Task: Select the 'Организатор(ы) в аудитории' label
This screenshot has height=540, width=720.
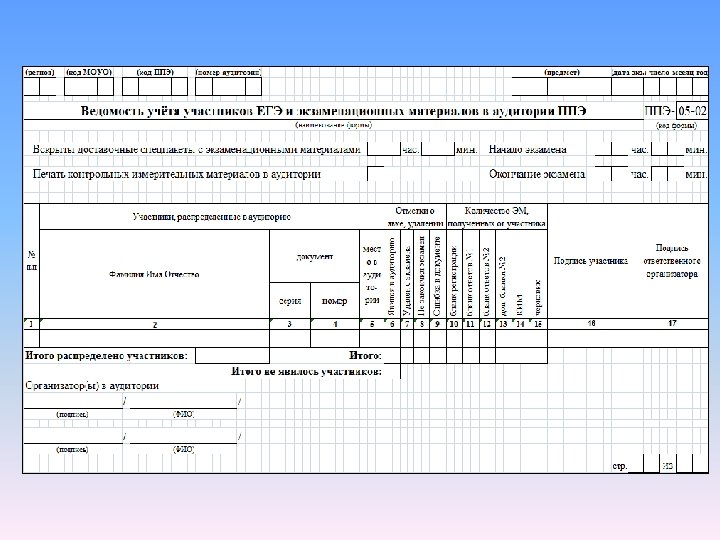Action: [92, 386]
